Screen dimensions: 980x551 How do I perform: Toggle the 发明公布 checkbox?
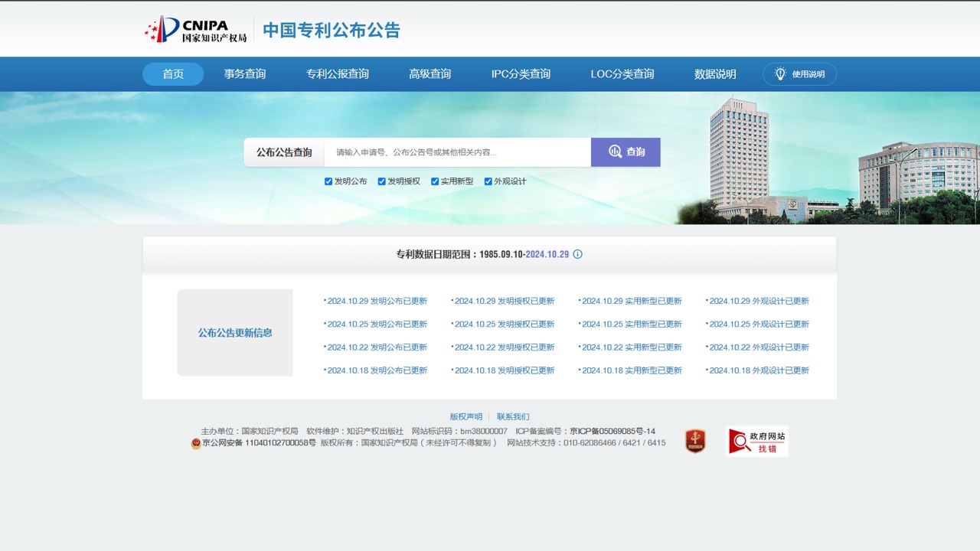(x=328, y=181)
